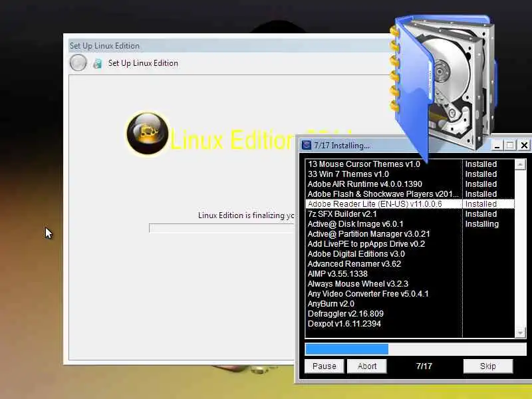Select highlighted Adobe Reader Lite (EN-US) row
Image resolution: width=532 pixels, height=399 pixels.
point(410,204)
